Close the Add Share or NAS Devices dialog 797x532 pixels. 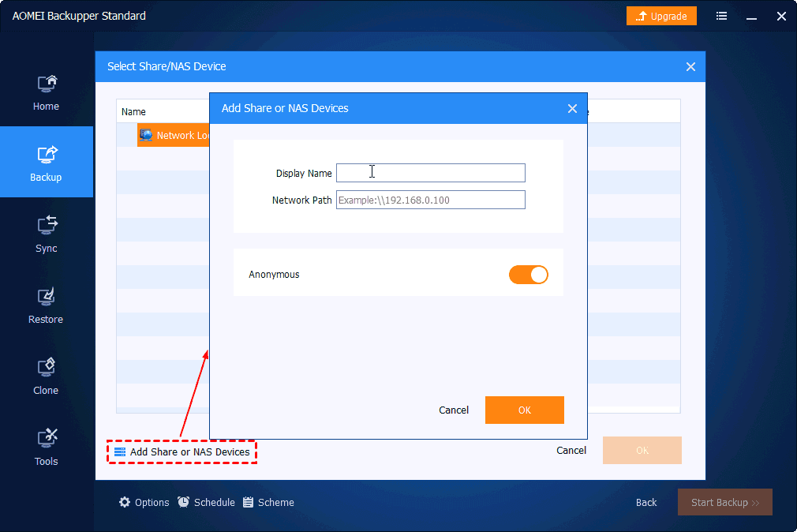pyautogui.click(x=572, y=108)
